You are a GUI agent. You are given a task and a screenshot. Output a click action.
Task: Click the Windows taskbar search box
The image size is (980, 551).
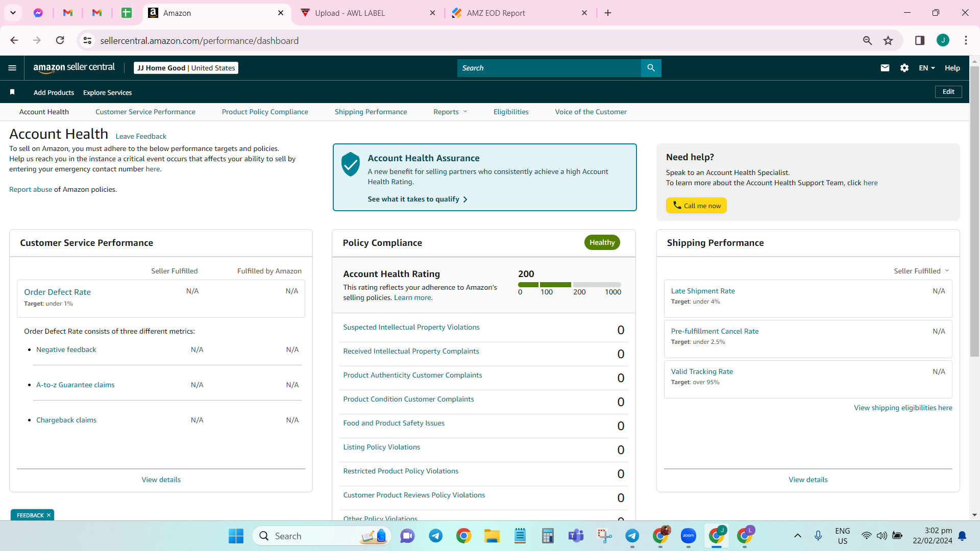tap(322, 536)
